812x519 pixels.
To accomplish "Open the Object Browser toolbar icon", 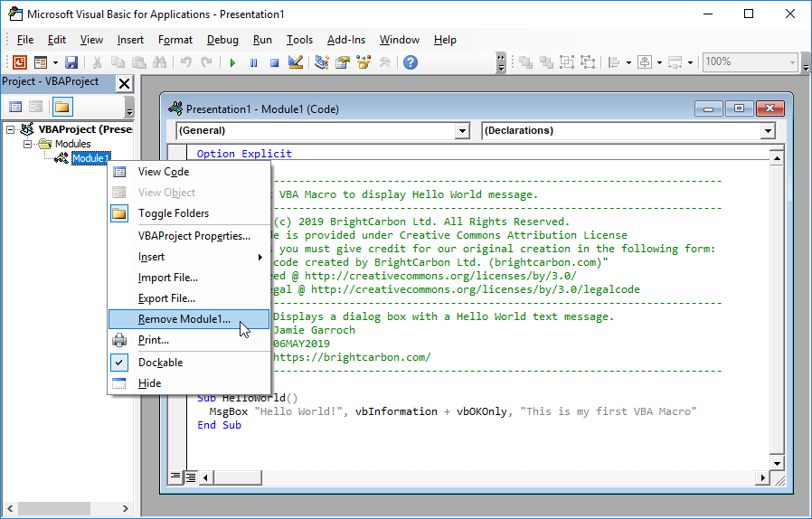I will [x=364, y=62].
